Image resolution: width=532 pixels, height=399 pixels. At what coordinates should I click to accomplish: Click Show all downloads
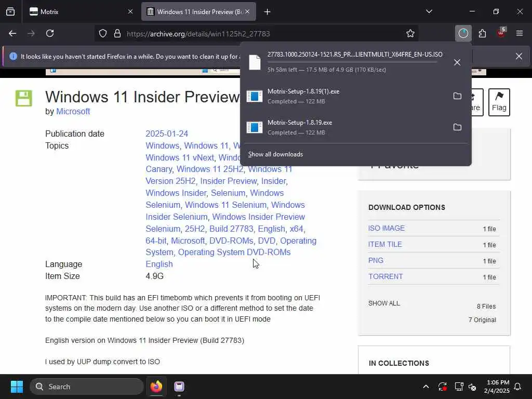pos(275,154)
